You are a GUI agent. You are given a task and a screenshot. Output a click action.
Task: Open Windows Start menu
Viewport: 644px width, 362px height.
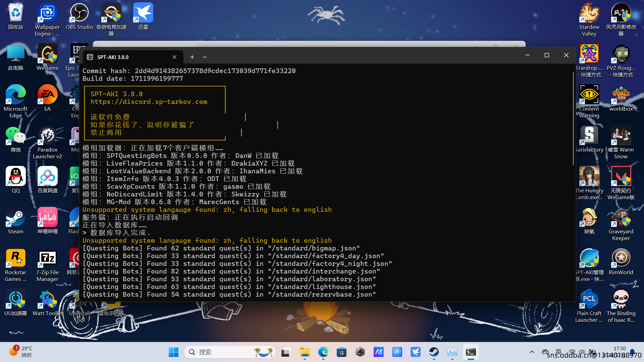173,352
